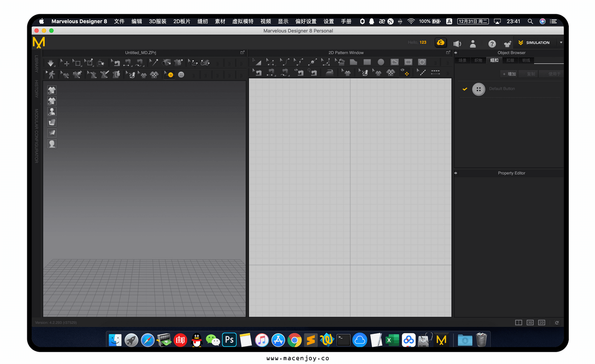
Task: Toggle the Default Button yellow checkmark
Action: coord(465,89)
